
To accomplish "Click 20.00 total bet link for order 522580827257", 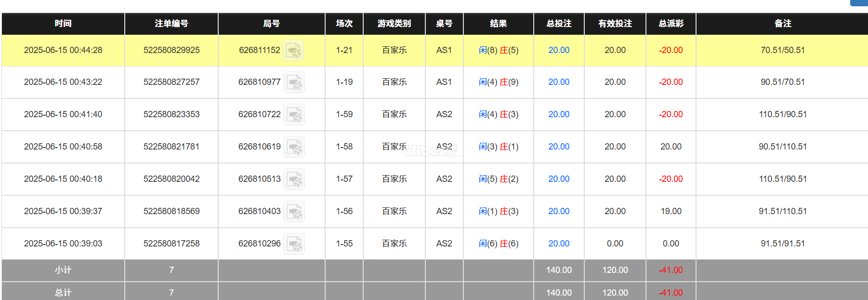I will tap(559, 82).
